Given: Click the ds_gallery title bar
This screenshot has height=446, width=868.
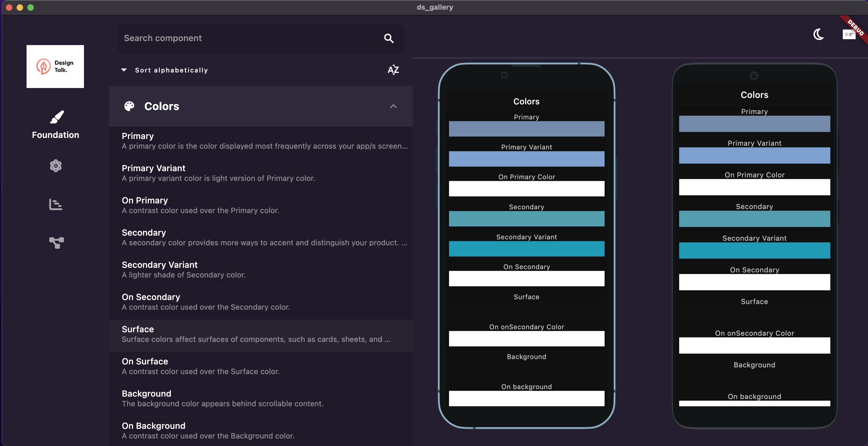Looking at the screenshot, I should click(435, 7).
